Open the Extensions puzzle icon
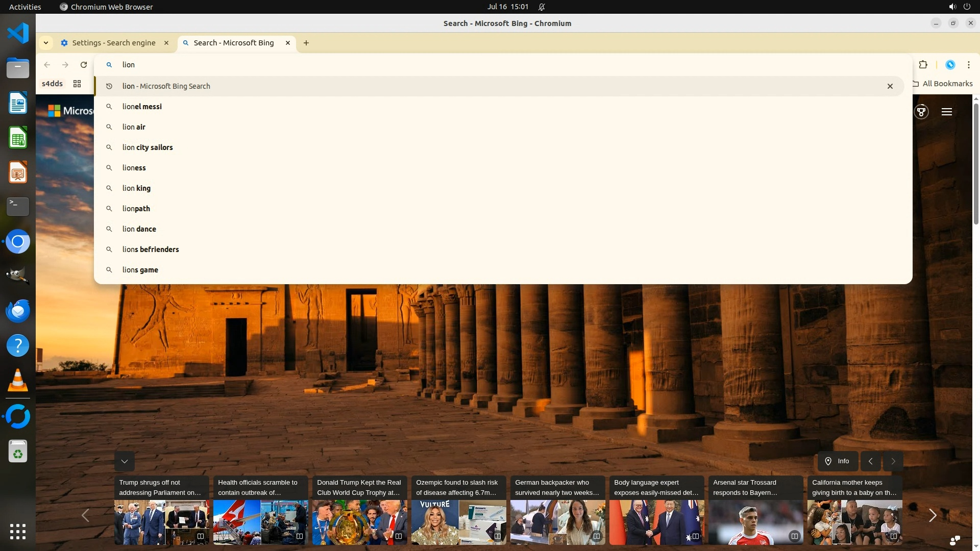The width and height of the screenshot is (980, 551). pos(923,65)
